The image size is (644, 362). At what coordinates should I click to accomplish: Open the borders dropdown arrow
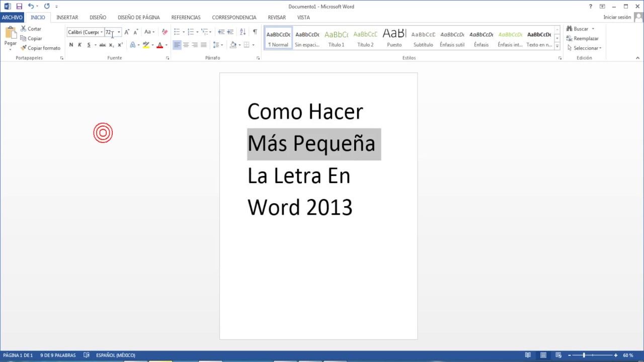pyautogui.click(x=253, y=45)
